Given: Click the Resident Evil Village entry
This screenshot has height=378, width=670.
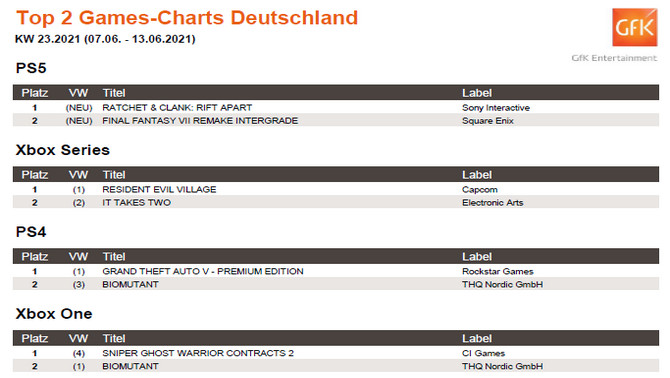Looking at the screenshot, I should click(159, 189).
